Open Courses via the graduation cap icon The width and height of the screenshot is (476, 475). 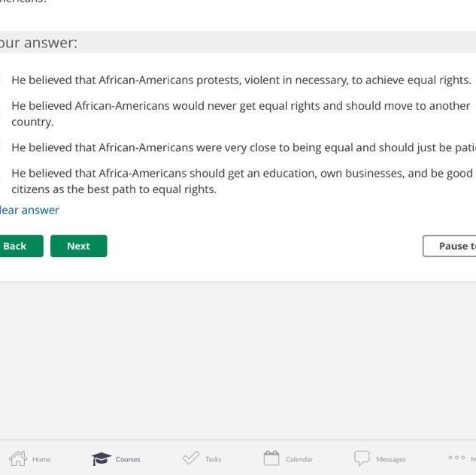(102, 458)
